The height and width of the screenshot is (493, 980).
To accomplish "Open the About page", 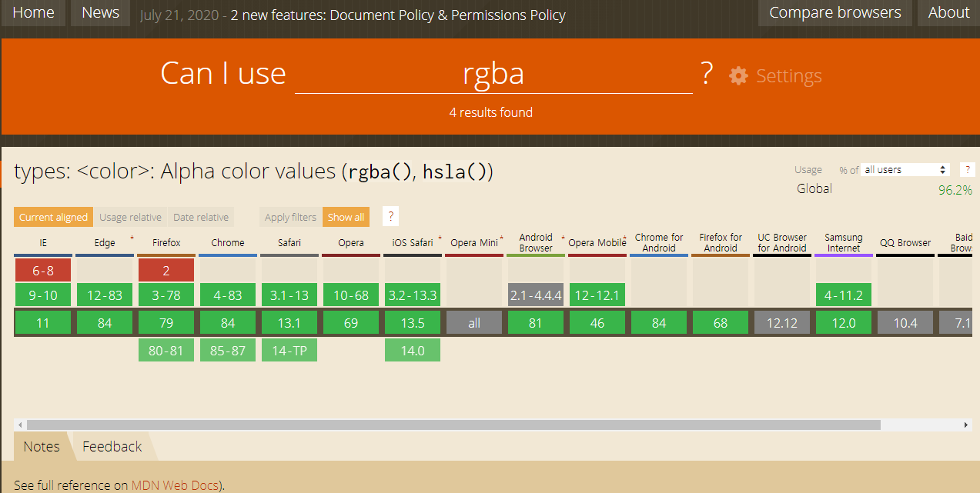I will pyautogui.click(x=948, y=12).
